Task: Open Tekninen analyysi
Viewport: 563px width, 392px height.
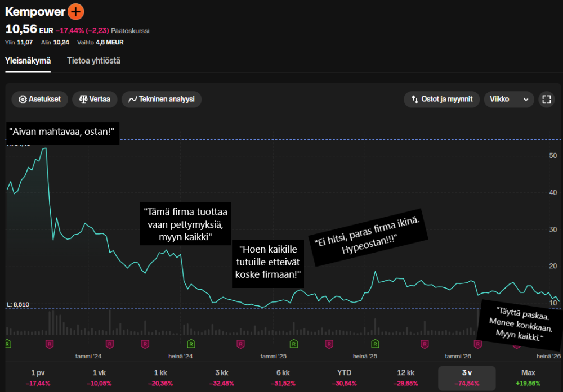Action: tap(162, 100)
